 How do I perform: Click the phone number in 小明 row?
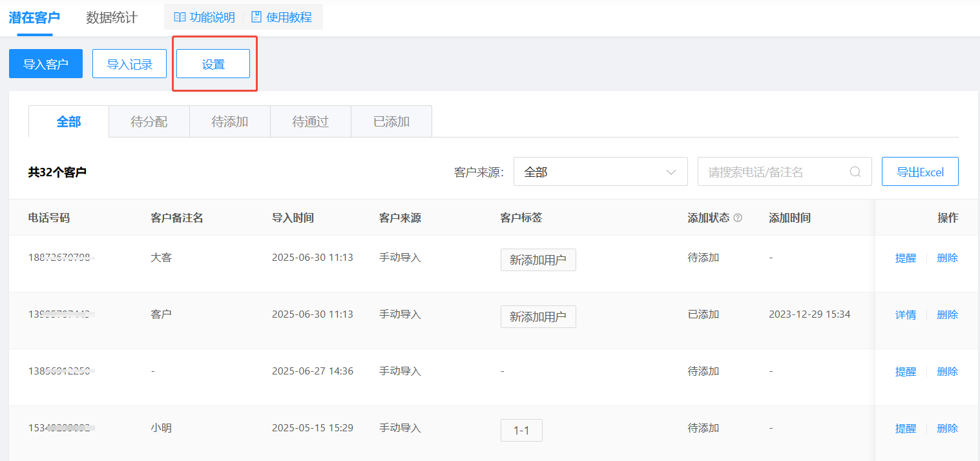click(61, 428)
